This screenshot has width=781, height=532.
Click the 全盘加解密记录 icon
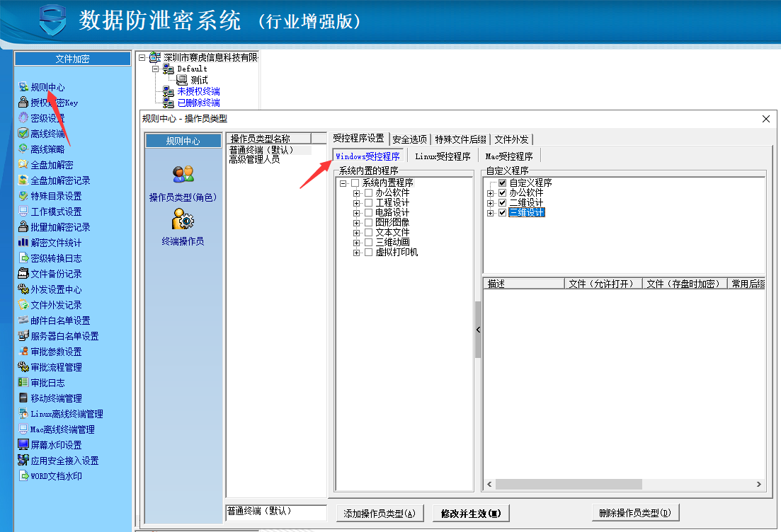(23, 180)
